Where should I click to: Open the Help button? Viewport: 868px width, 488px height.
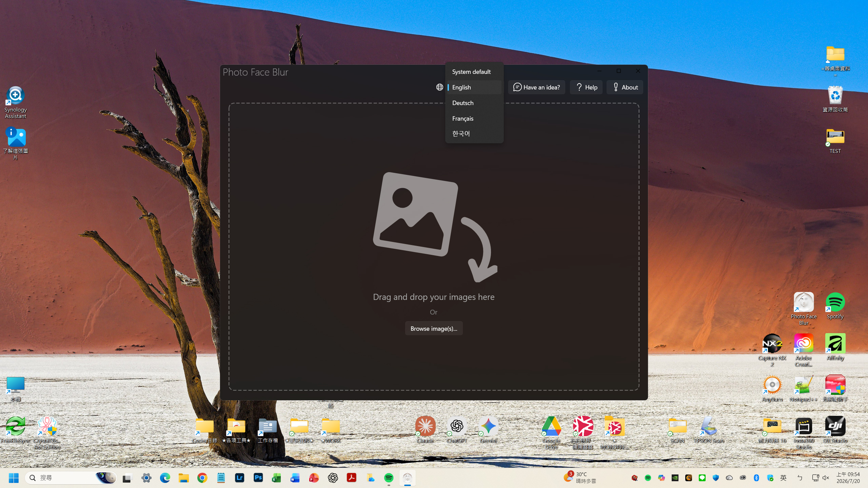[x=586, y=87]
